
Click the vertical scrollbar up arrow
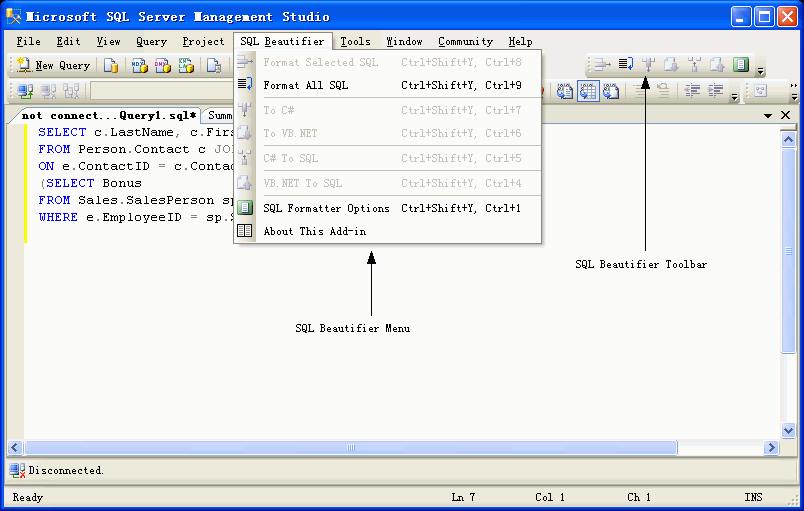coord(788,139)
